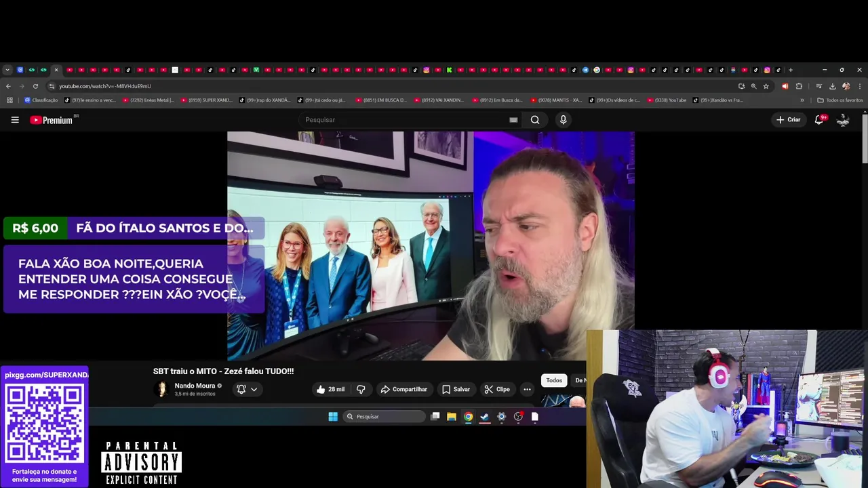The height and width of the screenshot is (488, 868).
Task: Switch to the Telegram tab
Action: coord(585,70)
